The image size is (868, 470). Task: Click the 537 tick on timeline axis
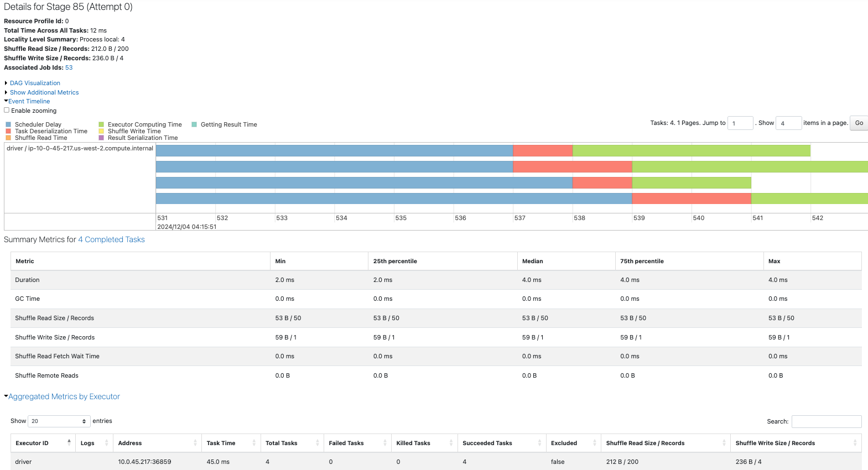coord(520,218)
